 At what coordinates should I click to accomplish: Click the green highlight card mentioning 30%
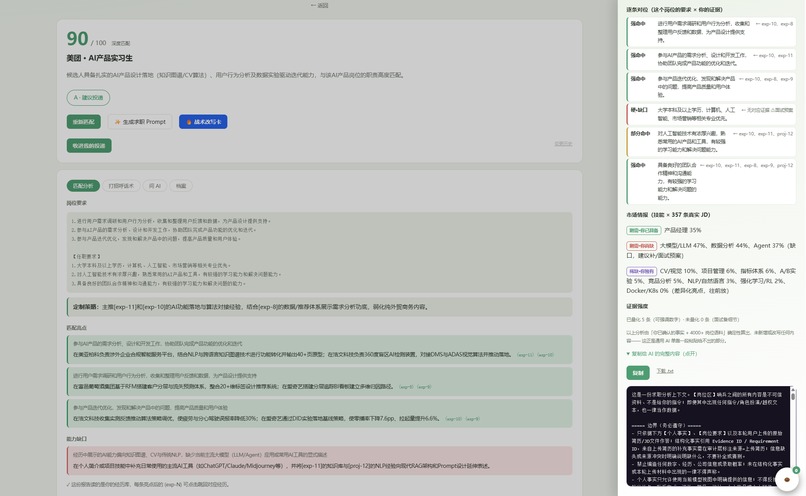pos(319,413)
